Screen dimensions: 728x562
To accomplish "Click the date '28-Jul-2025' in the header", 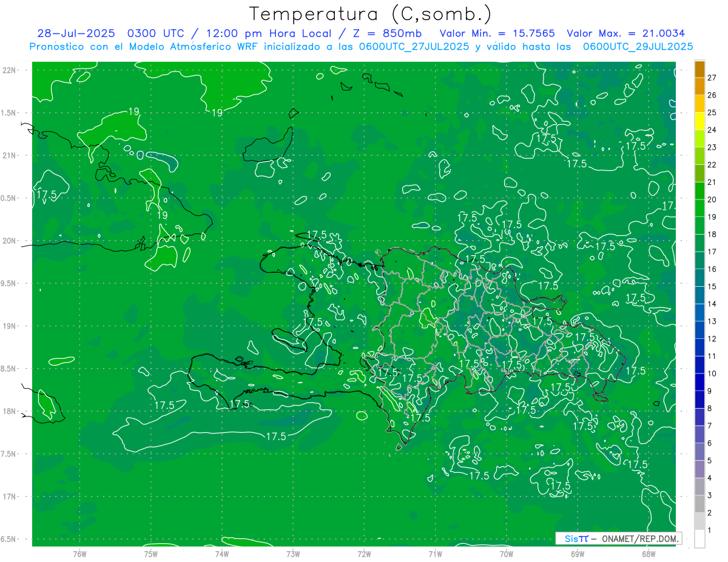I will coord(77,33).
